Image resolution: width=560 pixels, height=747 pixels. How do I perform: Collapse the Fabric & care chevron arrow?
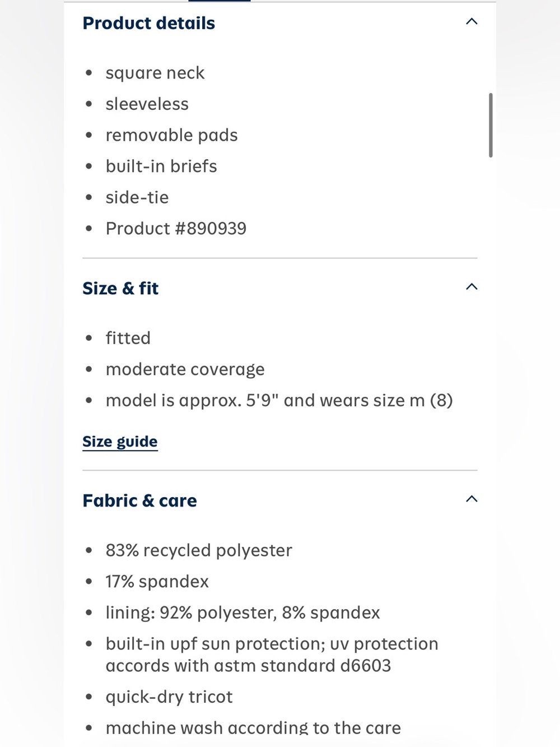(472, 499)
